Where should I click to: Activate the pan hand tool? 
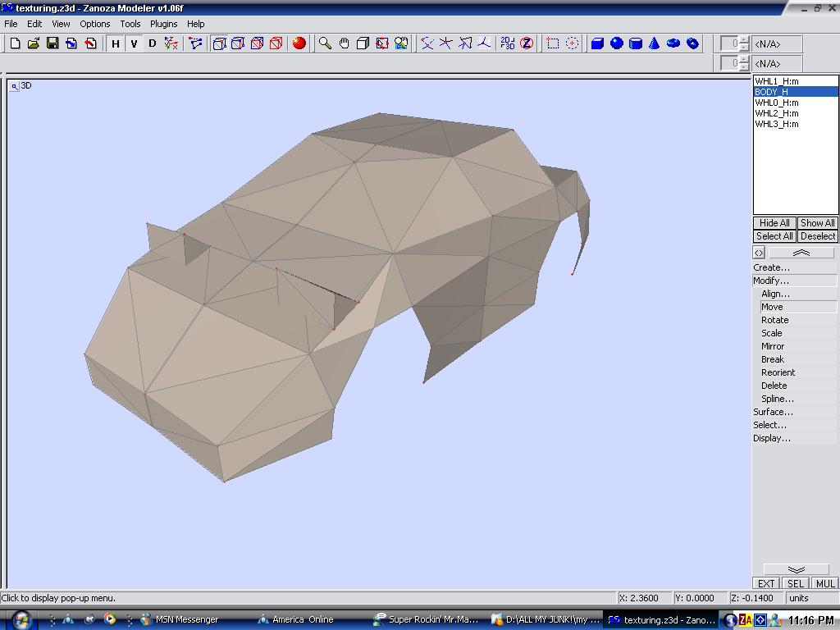(345, 43)
